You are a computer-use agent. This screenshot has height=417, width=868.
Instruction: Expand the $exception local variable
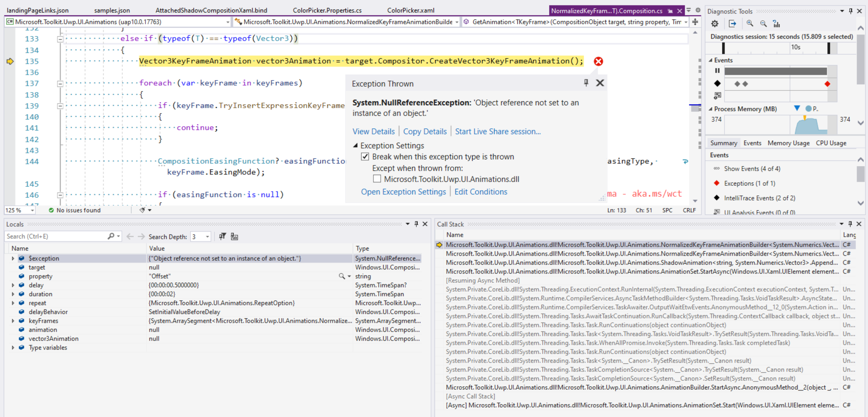pos(13,258)
